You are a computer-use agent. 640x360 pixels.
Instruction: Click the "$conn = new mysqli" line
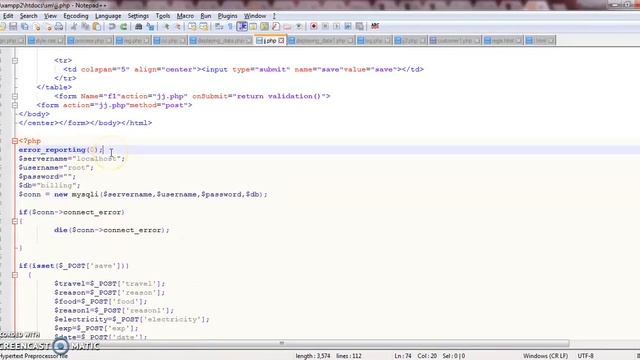[x=143, y=194]
